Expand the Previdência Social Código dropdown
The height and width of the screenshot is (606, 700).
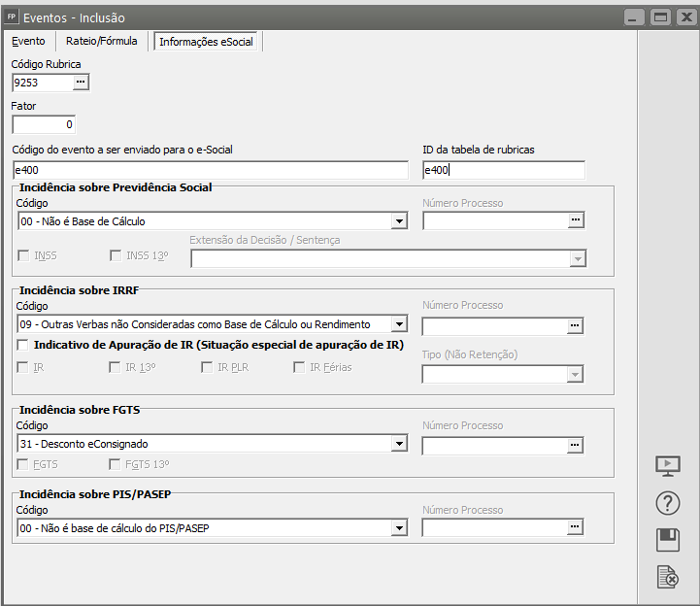(399, 221)
